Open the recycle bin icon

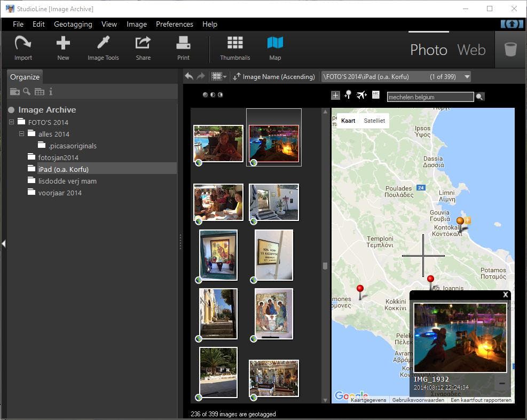click(510, 50)
